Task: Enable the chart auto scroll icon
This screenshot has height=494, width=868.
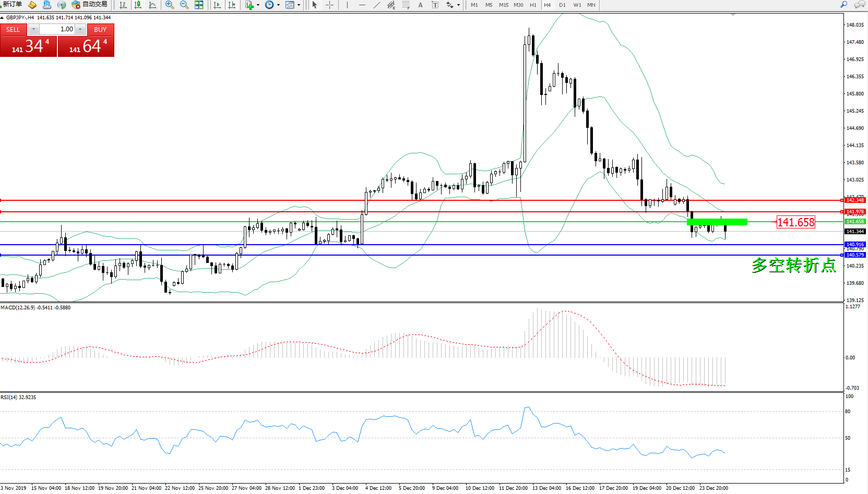Action: [217, 5]
